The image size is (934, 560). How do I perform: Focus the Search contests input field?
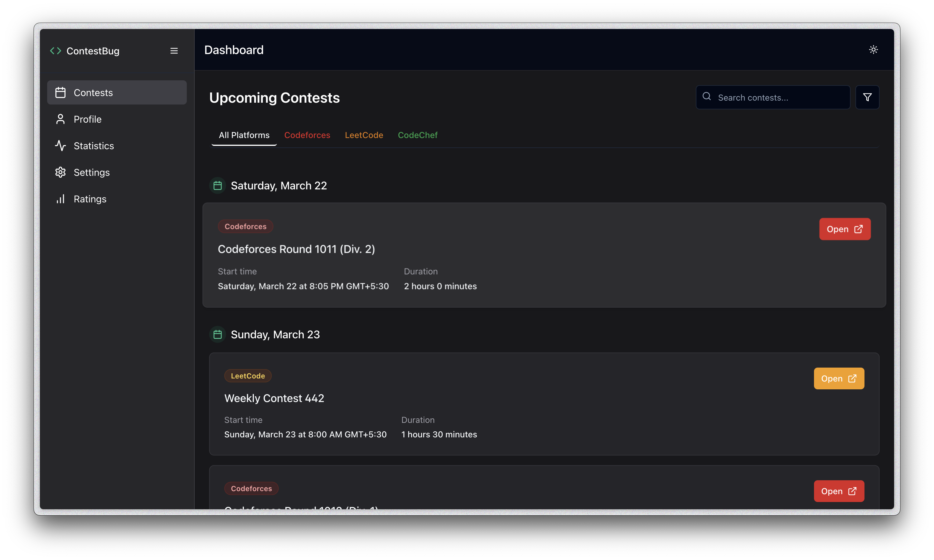point(773,97)
